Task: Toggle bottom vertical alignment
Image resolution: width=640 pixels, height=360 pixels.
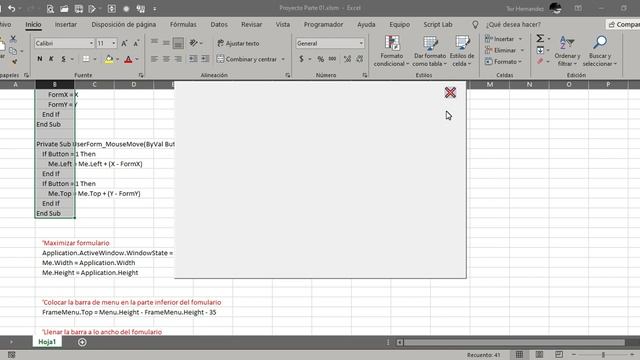Action: (x=178, y=43)
